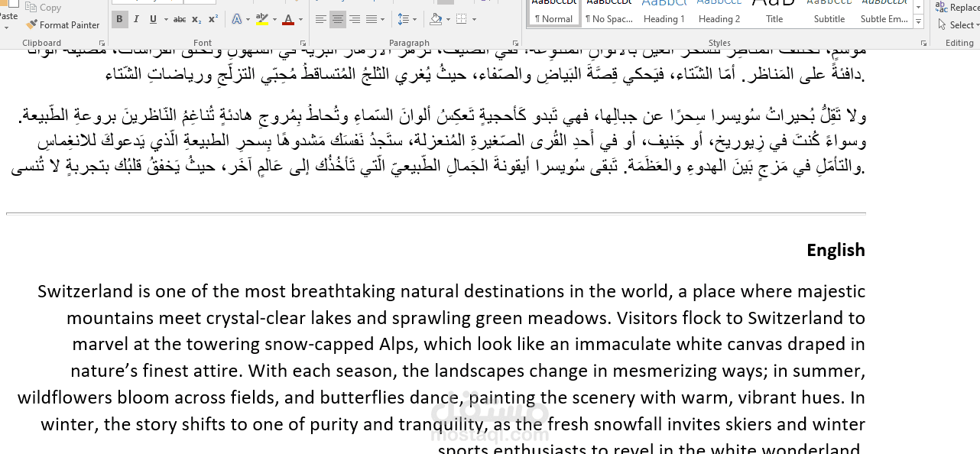980x454 pixels.
Task: Align text right
Action: 355,19
